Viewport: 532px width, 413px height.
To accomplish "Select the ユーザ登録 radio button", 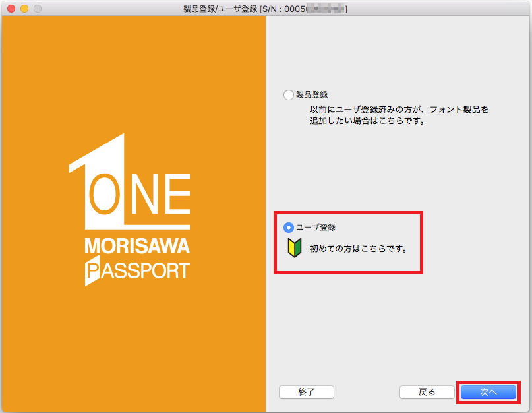I will (x=288, y=228).
